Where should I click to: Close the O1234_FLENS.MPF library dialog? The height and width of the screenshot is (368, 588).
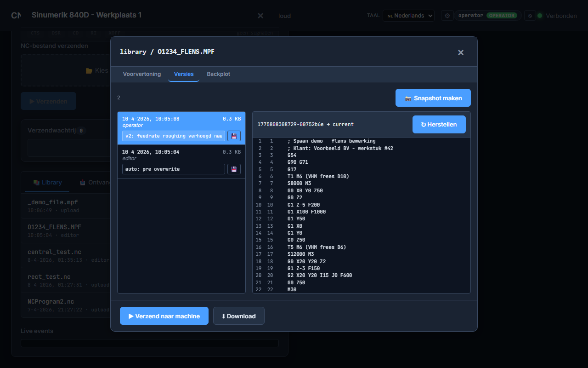pos(461,52)
